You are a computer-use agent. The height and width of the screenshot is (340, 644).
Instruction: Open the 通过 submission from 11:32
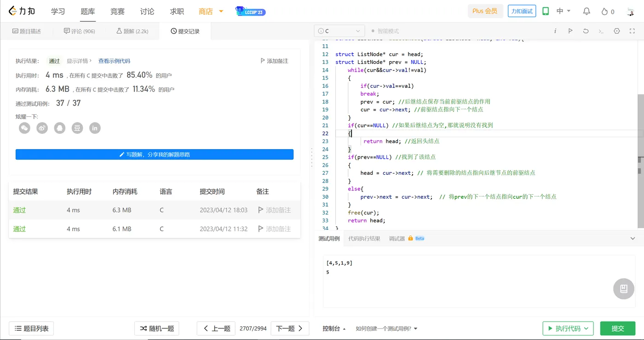19,229
